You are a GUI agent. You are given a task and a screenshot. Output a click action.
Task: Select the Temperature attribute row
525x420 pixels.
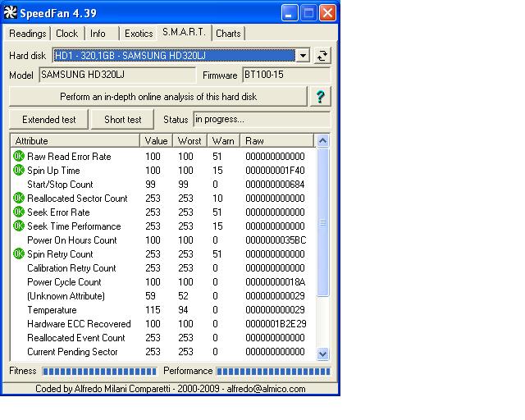pos(163,310)
